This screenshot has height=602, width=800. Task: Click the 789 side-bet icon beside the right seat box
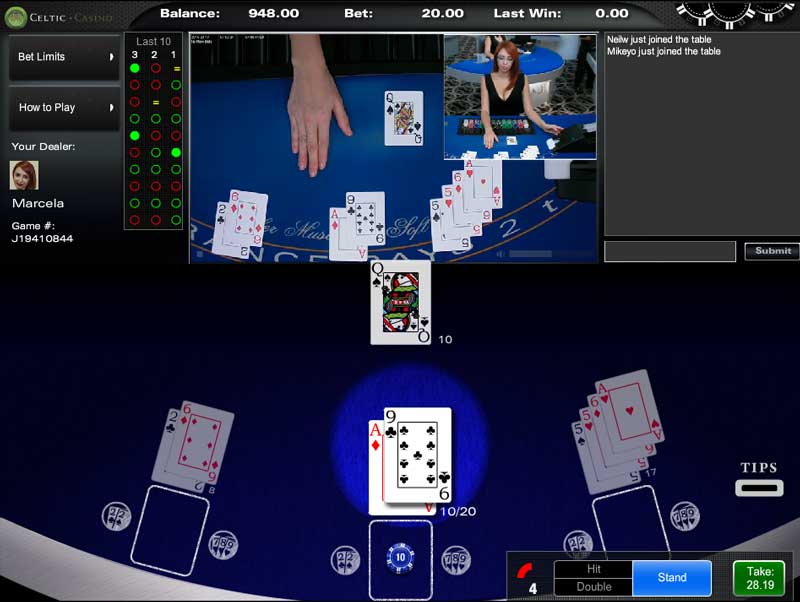685,516
